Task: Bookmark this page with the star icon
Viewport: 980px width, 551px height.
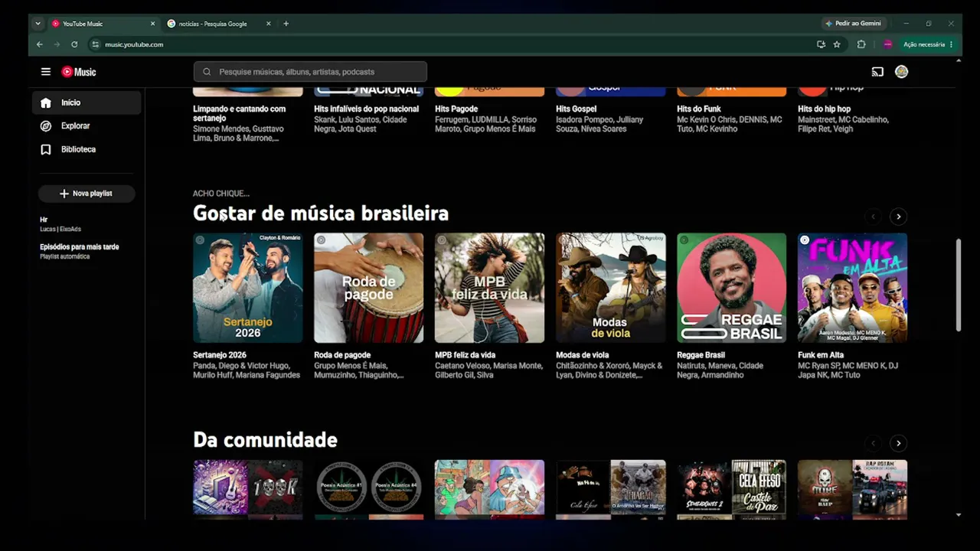Action: (837, 44)
